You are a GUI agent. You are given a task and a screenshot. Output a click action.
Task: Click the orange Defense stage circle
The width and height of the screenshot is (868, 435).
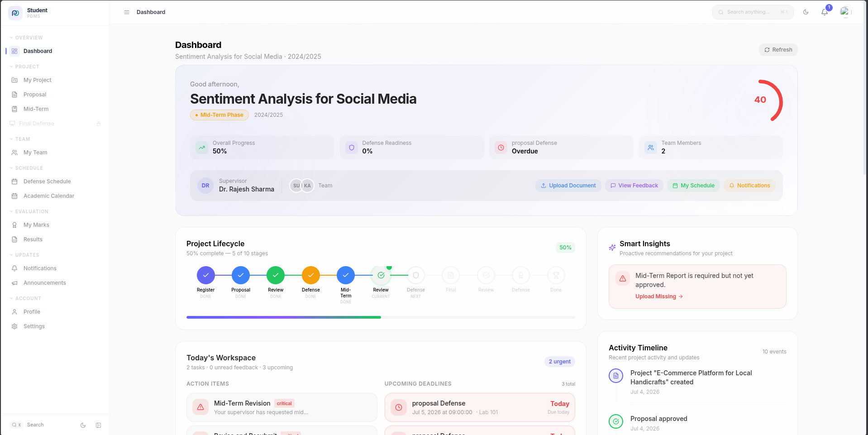click(311, 275)
